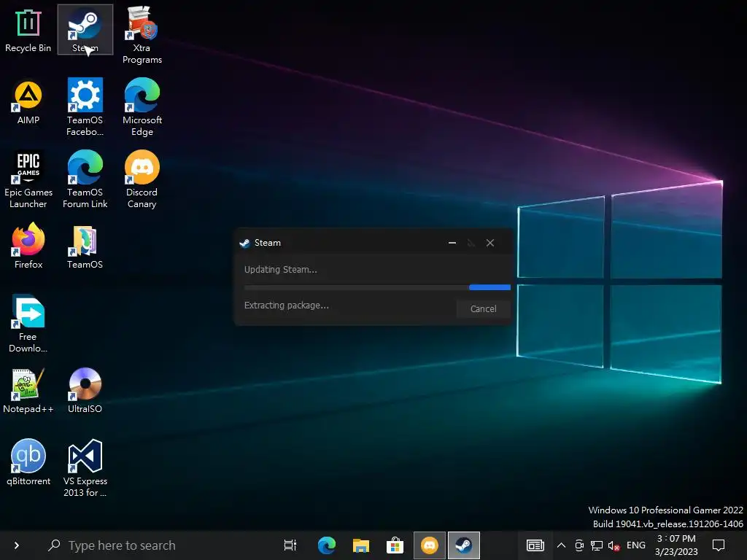Click the 'Updating Steam...' status text
The image size is (747, 560).
pos(280,270)
